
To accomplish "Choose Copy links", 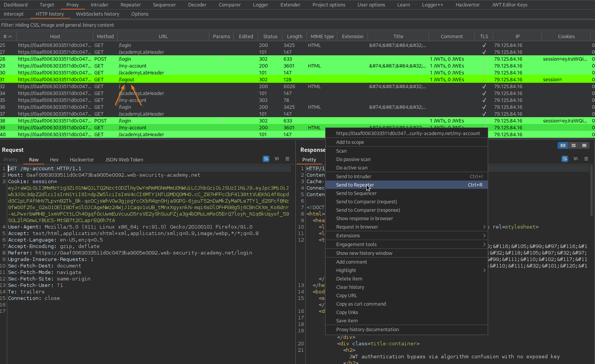I will click(x=406, y=312).
